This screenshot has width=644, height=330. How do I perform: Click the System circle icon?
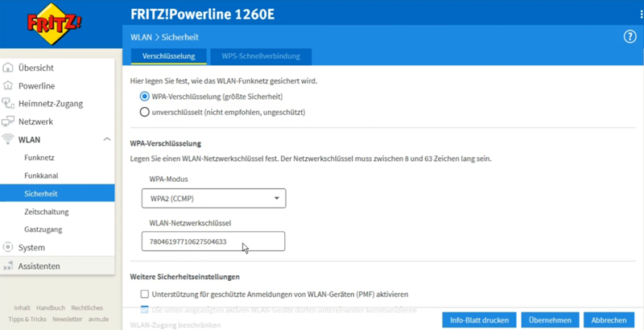point(8,248)
